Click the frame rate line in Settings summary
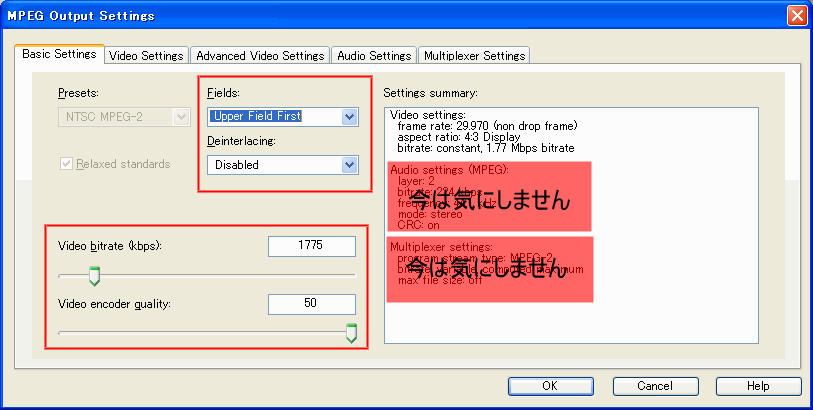 (488, 126)
